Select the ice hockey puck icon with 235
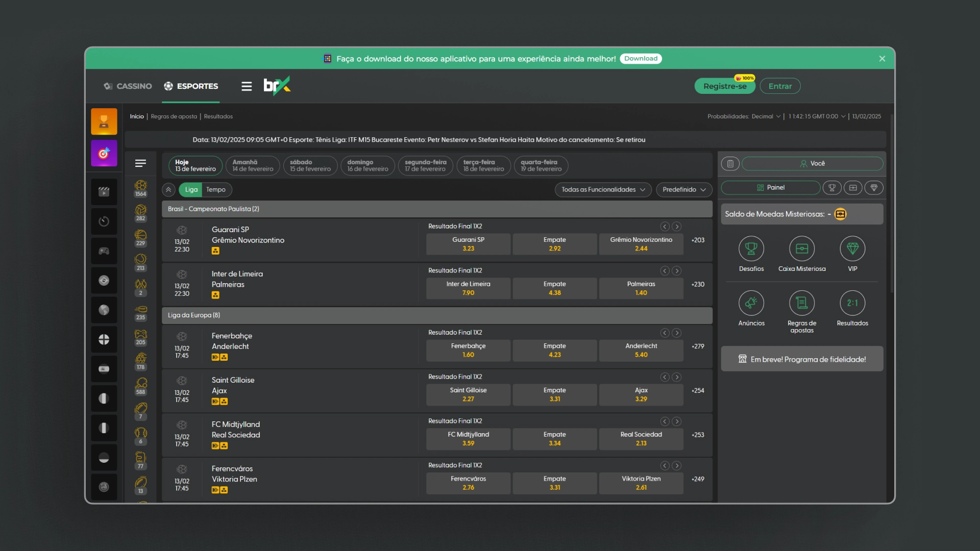Image resolution: width=980 pixels, height=551 pixels. [x=141, y=312]
